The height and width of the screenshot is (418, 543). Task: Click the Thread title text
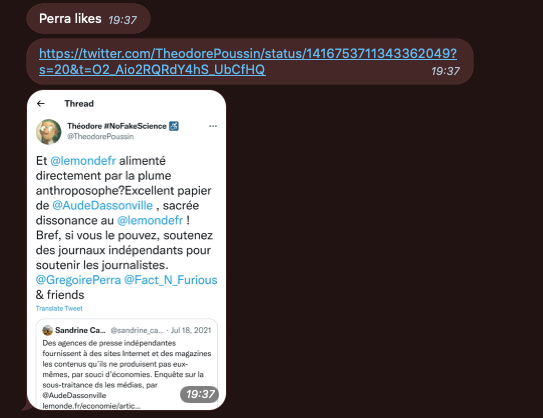(79, 104)
